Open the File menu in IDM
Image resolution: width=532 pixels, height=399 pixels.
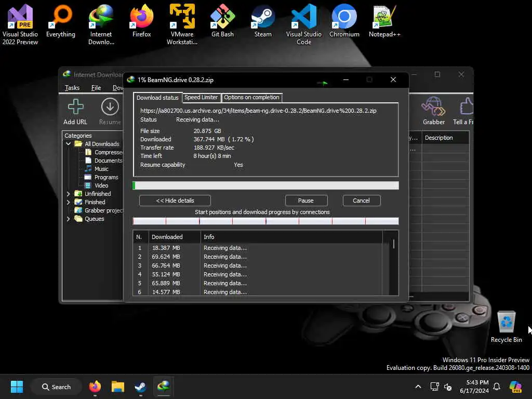(96, 88)
